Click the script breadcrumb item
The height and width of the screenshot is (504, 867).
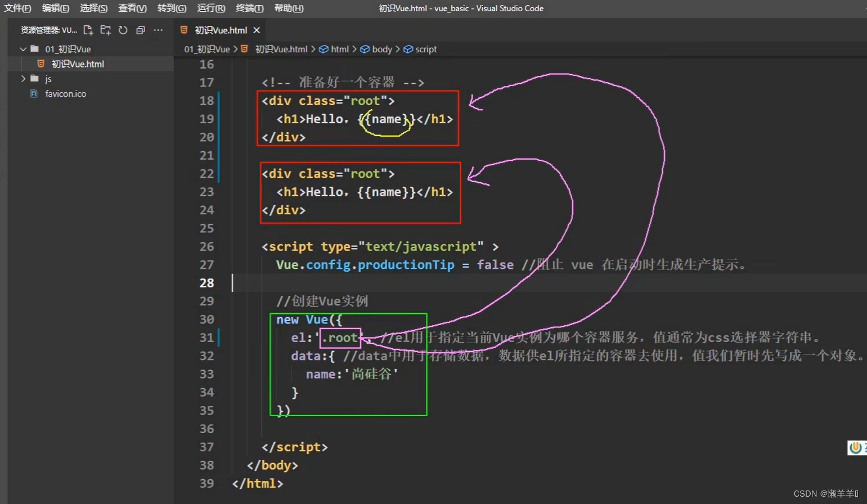click(425, 49)
